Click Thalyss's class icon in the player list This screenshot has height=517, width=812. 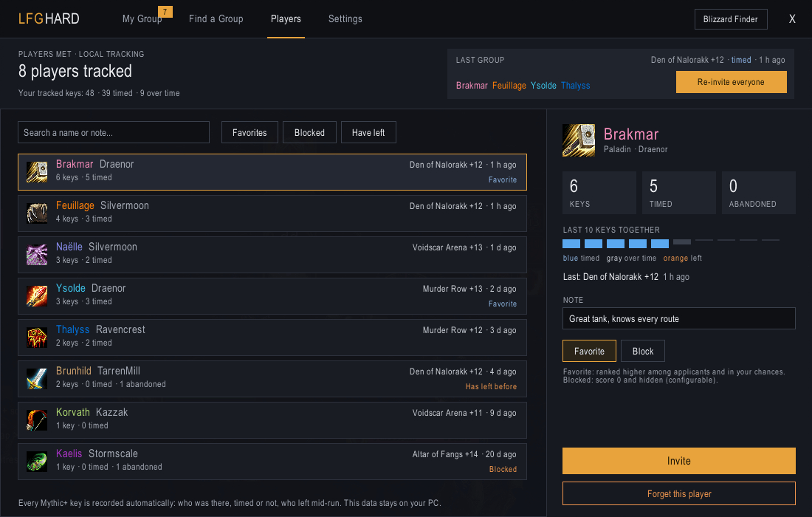pyautogui.click(x=37, y=338)
